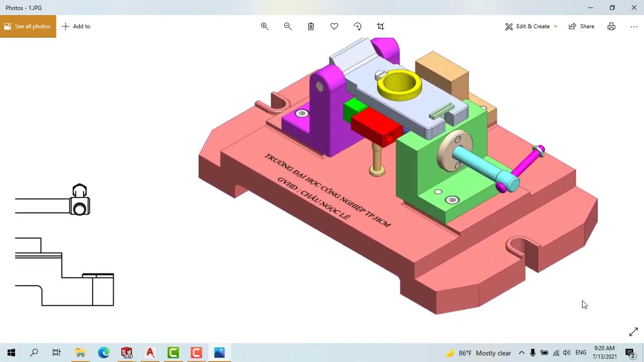
Task: Open orange Camtasia recorder on taskbar
Action: click(196, 353)
